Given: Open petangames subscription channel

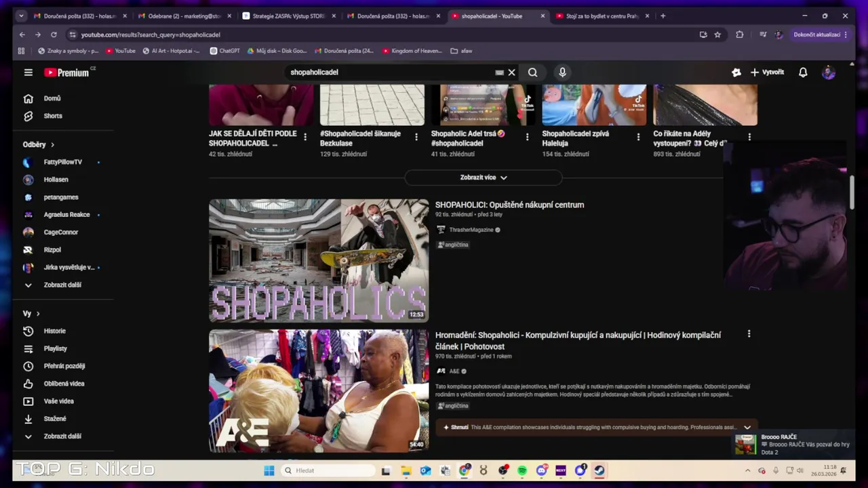Looking at the screenshot, I should pyautogui.click(x=60, y=197).
